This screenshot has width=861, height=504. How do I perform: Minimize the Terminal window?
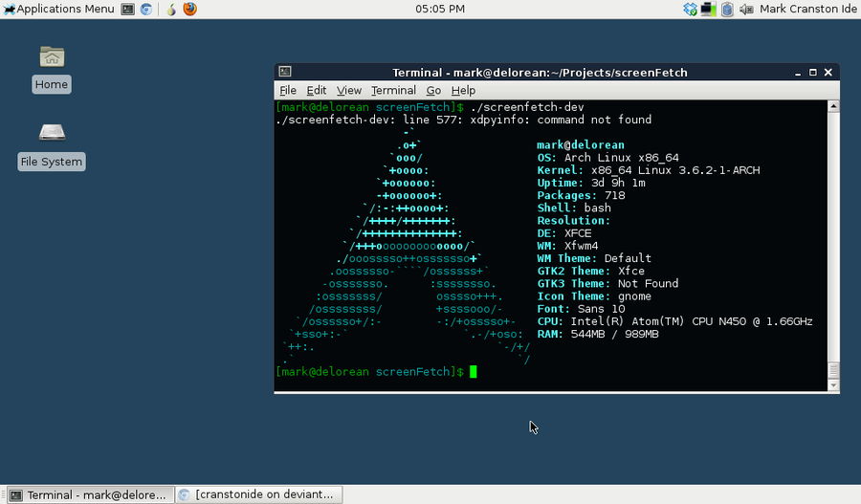pos(798,73)
